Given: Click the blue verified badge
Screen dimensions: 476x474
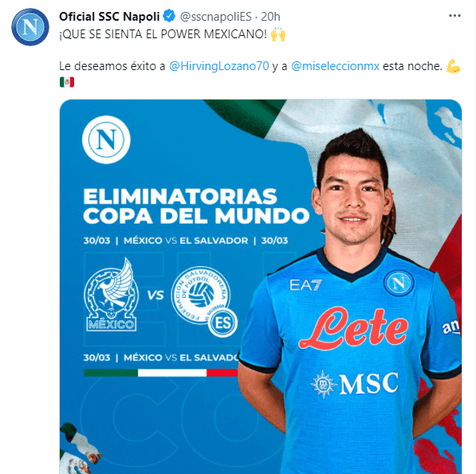Looking at the screenshot, I should [169, 16].
